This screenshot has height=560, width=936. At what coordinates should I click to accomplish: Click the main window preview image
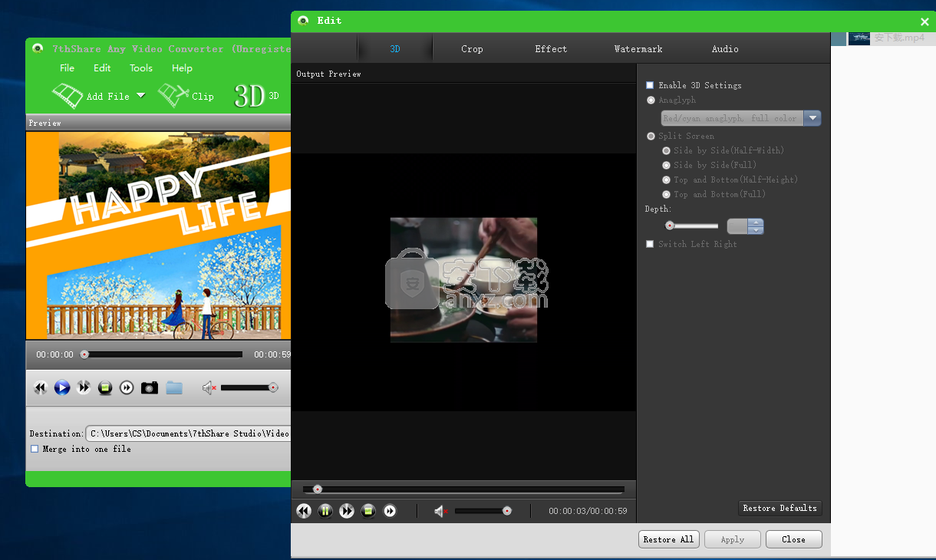159,236
